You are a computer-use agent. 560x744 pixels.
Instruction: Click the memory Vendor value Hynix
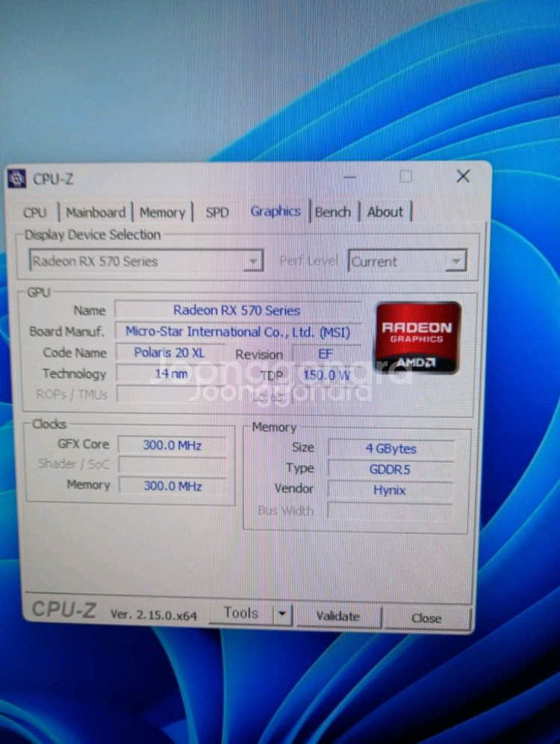coord(390,490)
